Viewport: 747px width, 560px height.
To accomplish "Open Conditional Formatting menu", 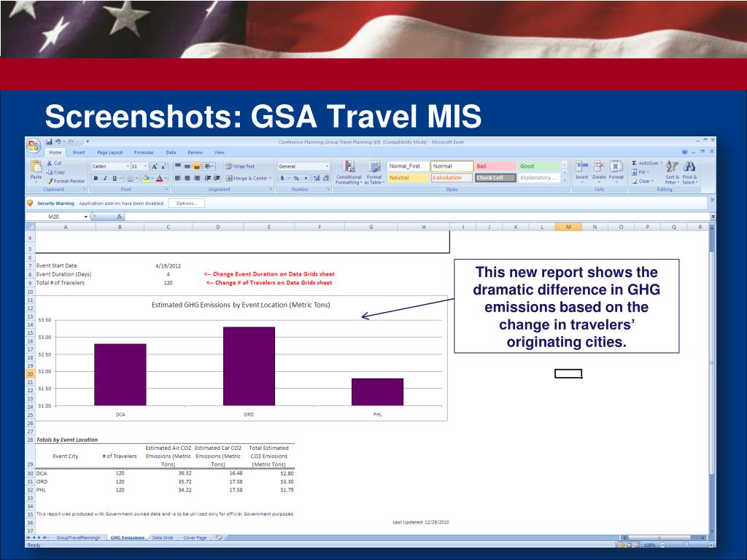I will click(349, 172).
